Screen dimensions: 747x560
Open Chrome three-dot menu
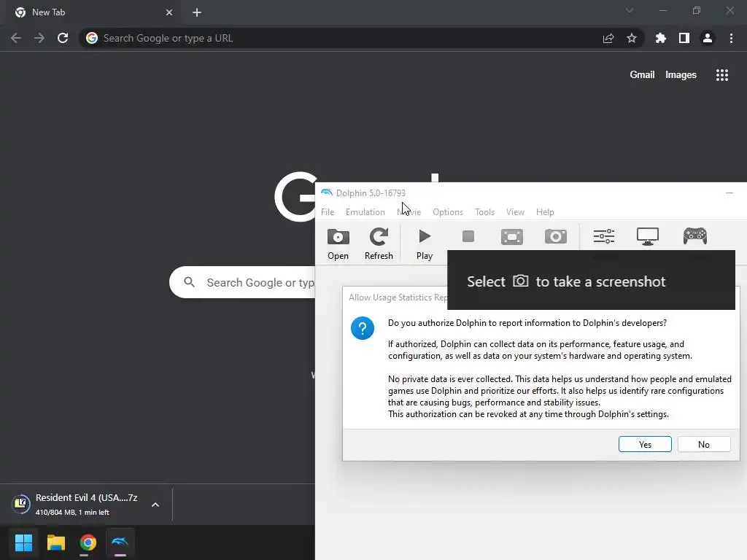click(x=731, y=38)
